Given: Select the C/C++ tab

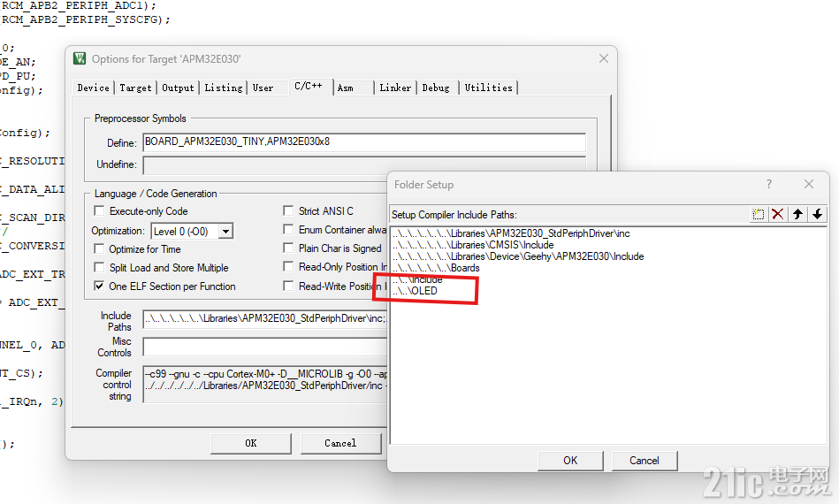Looking at the screenshot, I should (x=309, y=86).
